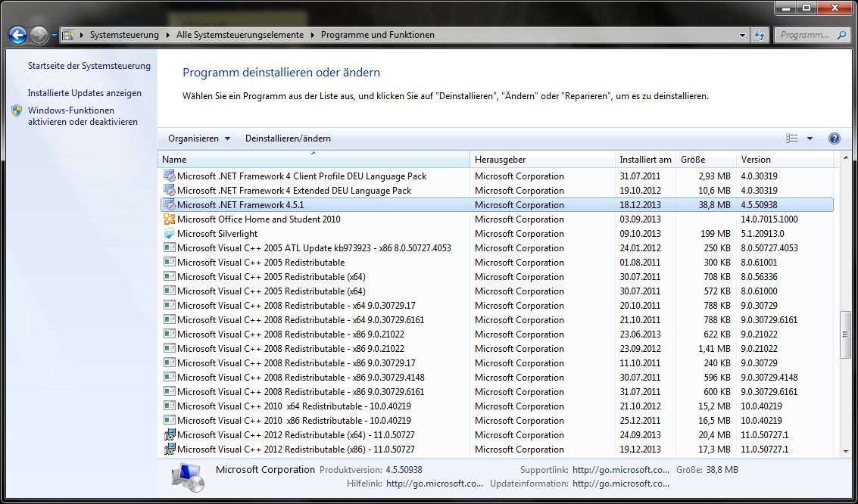The width and height of the screenshot is (858, 504).
Task: Select Microsoft Office Home and Student 2010 name
Action: (x=259, y=219)
